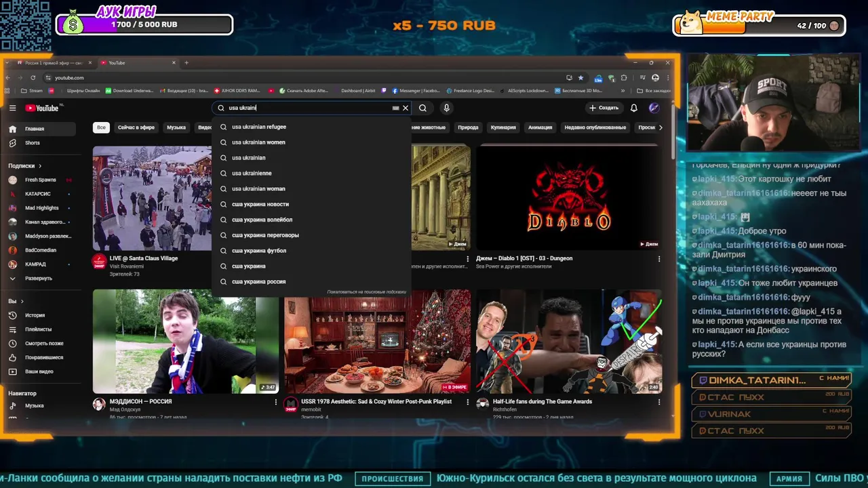
Task: Open LIVE @ Santa Claus Village thumbnail
Action: (x=152, y=198)
